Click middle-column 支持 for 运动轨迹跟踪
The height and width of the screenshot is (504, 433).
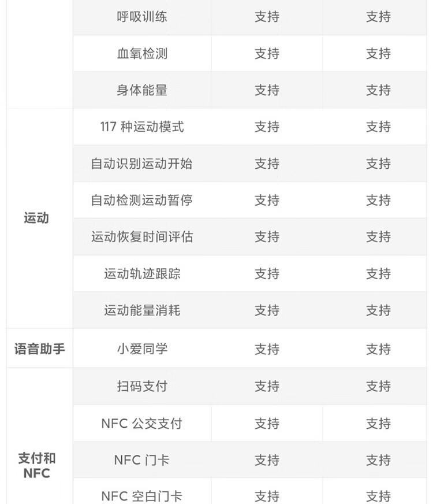[x=267, y=273]
